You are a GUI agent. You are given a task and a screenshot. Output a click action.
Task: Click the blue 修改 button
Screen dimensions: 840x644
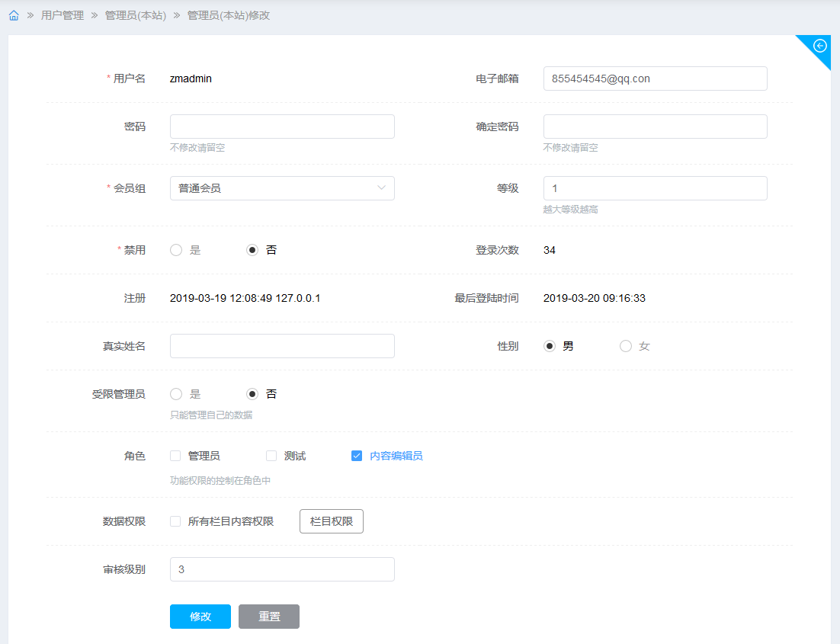[200, 617]
